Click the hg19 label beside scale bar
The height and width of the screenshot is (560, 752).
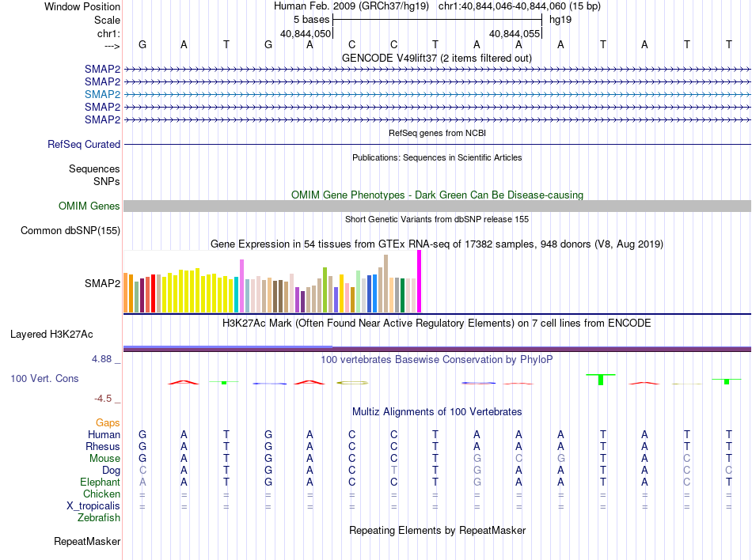click(560, 20)
